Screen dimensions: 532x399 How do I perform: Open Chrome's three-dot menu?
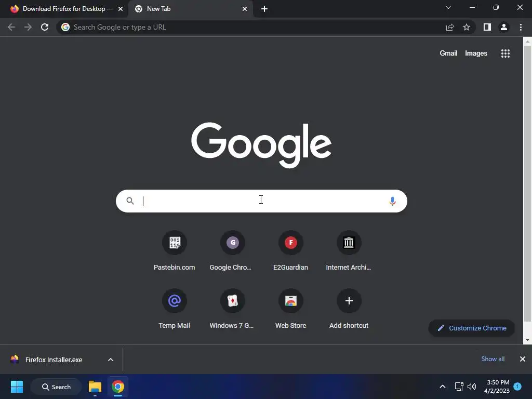[x=521, y=27]
